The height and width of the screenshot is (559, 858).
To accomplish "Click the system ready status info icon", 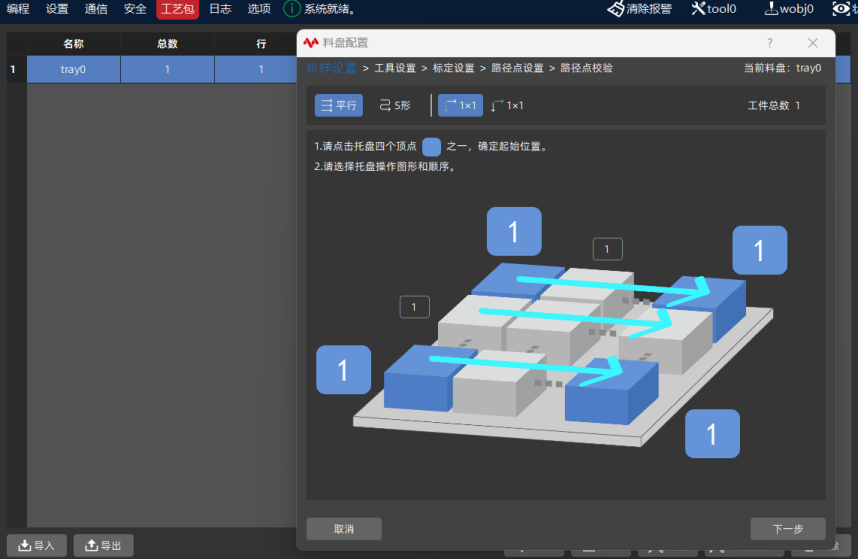I will point(292,9).
